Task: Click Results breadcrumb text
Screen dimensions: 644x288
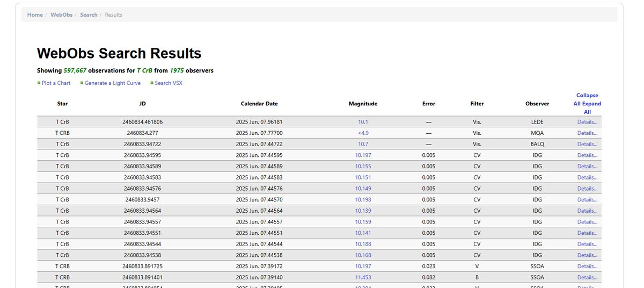Action: [x=114, y=15]
